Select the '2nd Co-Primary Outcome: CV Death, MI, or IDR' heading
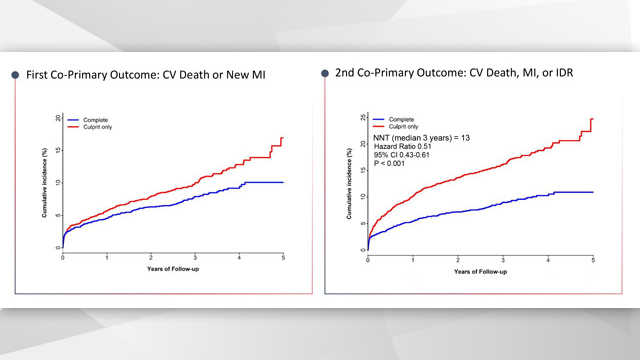This screenshot has height=360, width=640. pyautogui.click(x=454, y=73)
